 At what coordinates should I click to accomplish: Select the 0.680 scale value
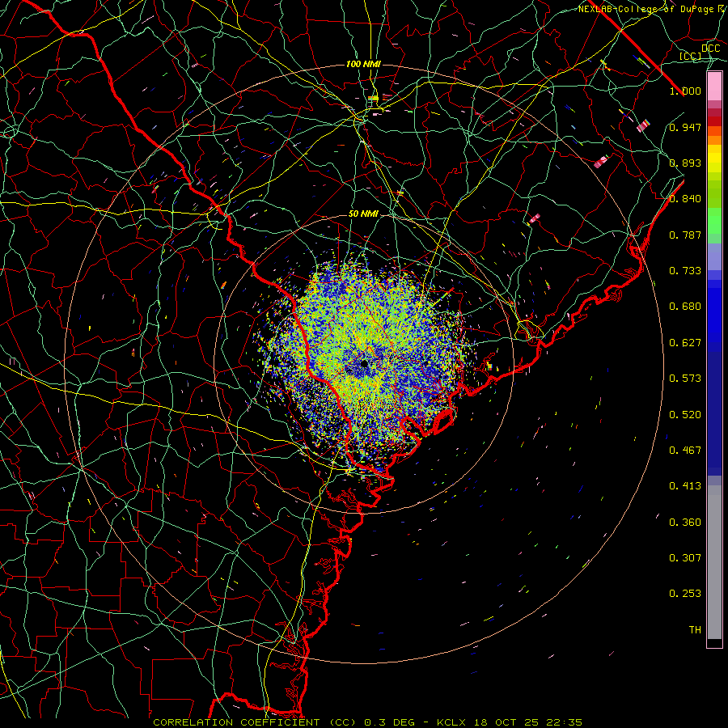pos(685,307)
